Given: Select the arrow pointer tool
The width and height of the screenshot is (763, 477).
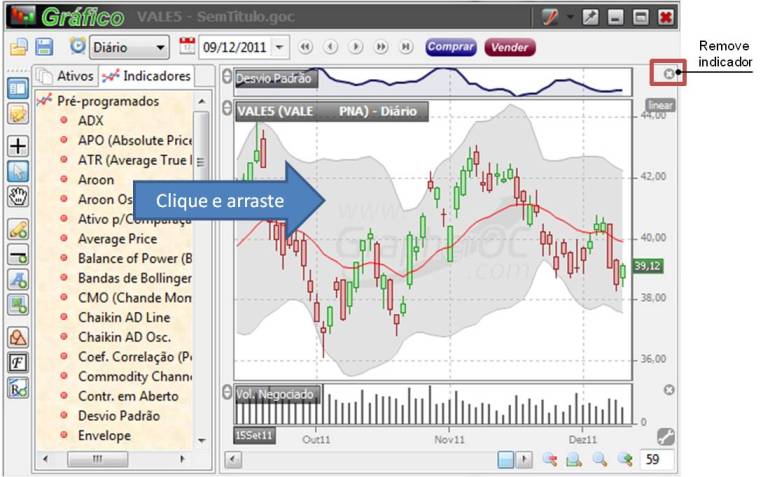Looking at the screenshot, I should (x=18, y=171).
